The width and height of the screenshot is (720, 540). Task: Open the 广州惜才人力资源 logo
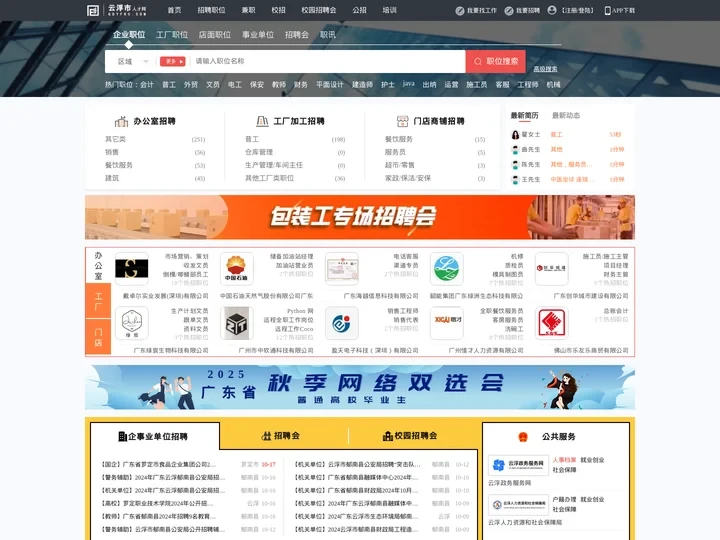coord(447,323)
